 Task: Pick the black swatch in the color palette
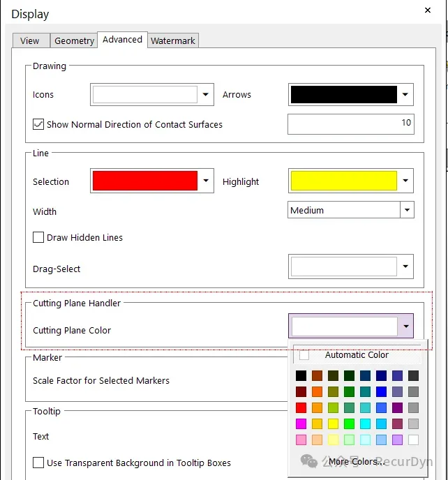point(301,376)
